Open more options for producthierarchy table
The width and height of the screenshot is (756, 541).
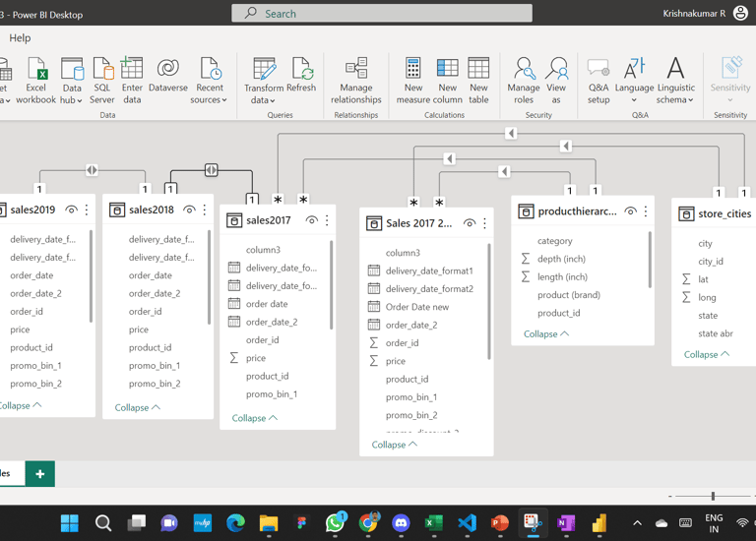(x=646, y=211)
